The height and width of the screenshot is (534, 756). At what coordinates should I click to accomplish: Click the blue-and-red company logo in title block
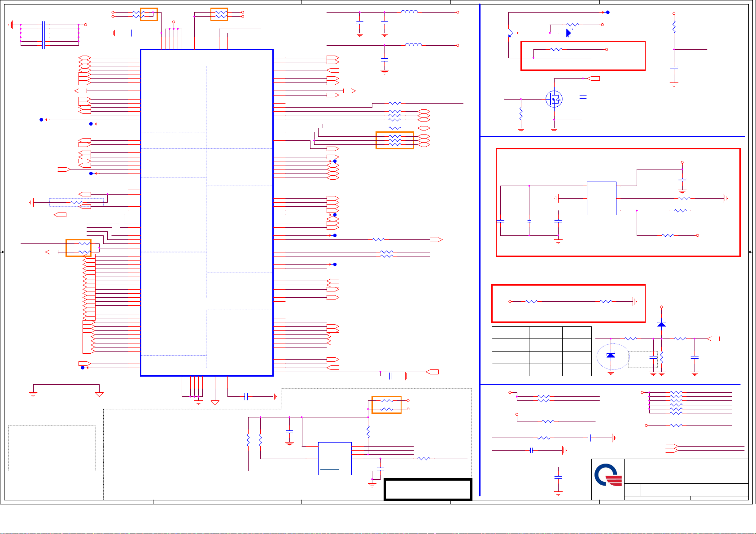coord(608,475)
